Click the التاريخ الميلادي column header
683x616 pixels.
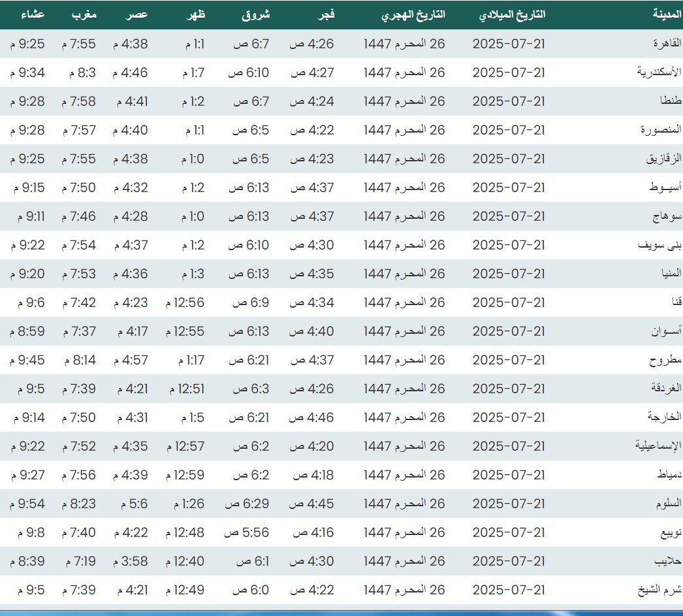coord(512,14)
